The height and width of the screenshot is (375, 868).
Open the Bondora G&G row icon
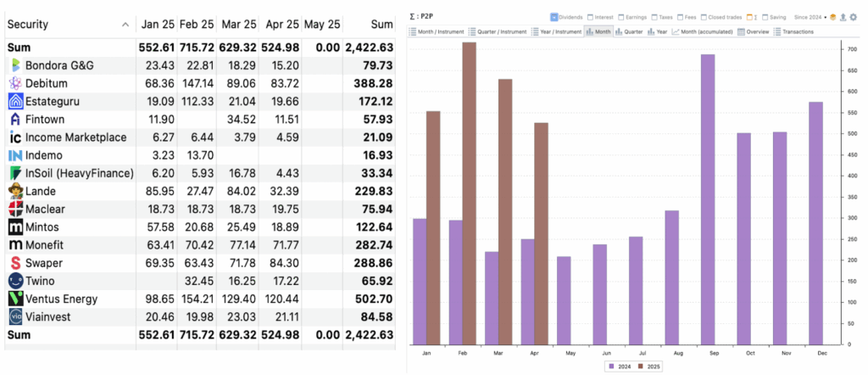(x=15, y=66)
